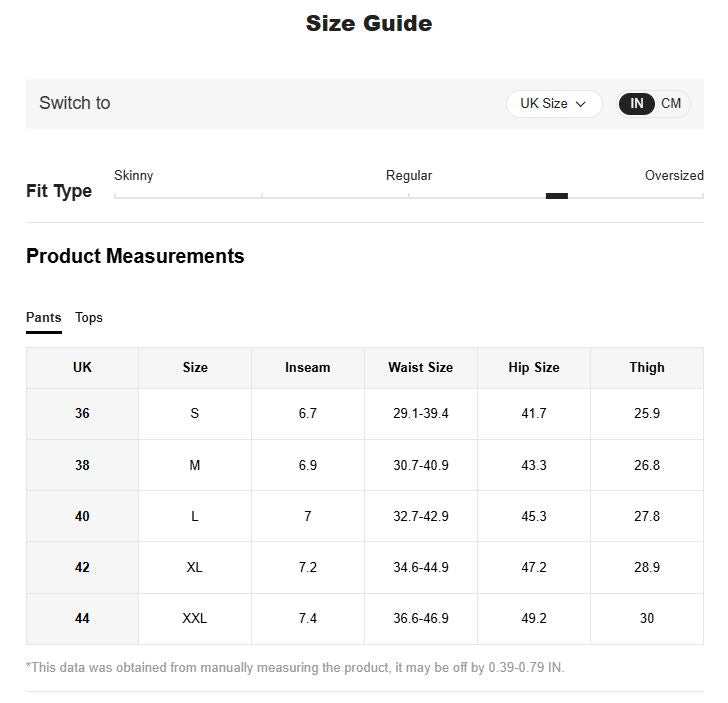Click the XL size cell
The height and width of the screenshot is (703, 728).
coord(195,567)
